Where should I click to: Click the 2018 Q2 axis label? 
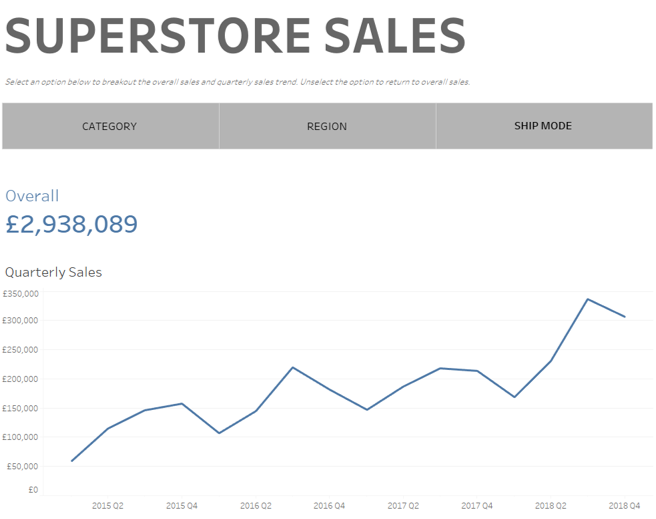point(551,506)
